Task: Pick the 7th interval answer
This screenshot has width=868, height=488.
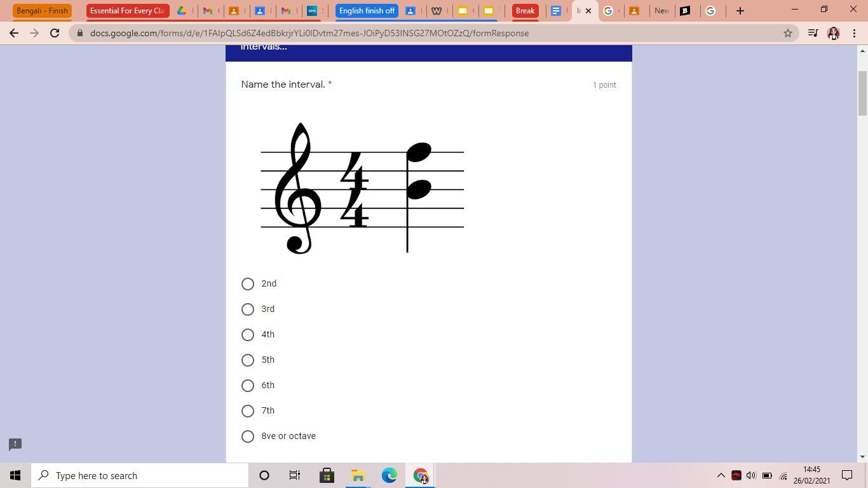Action: [248, 411]
